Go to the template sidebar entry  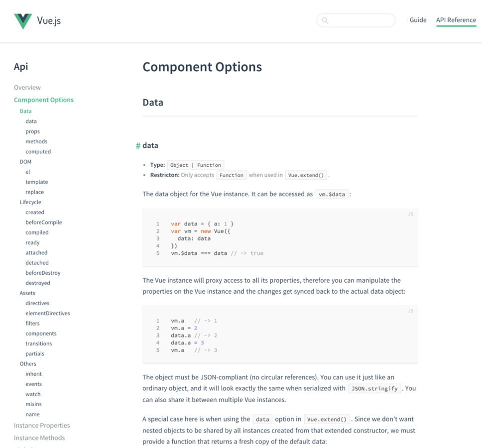click(x=36, y=182)
